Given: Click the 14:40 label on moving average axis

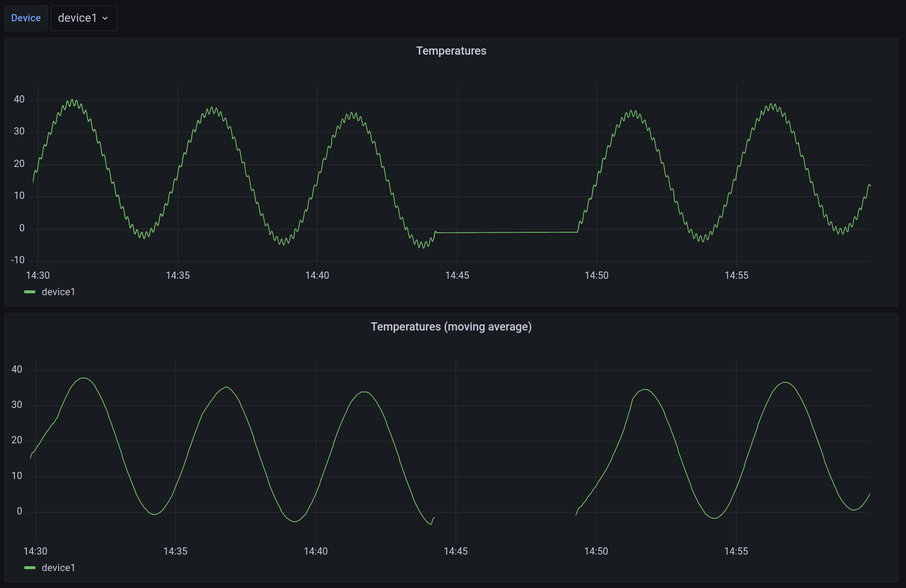Looking at the screenshot, I should [x=316, y=551].
